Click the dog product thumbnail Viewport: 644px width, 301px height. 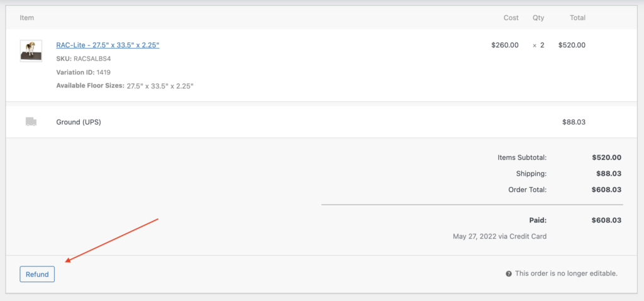pos(31,50)
